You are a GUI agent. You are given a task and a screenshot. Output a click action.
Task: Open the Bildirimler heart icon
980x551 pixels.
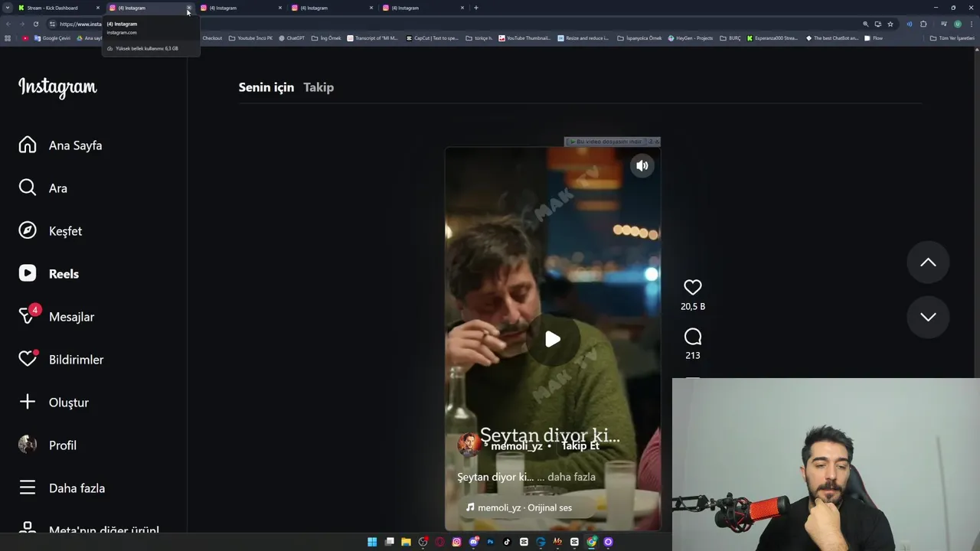tap(28, 359)
